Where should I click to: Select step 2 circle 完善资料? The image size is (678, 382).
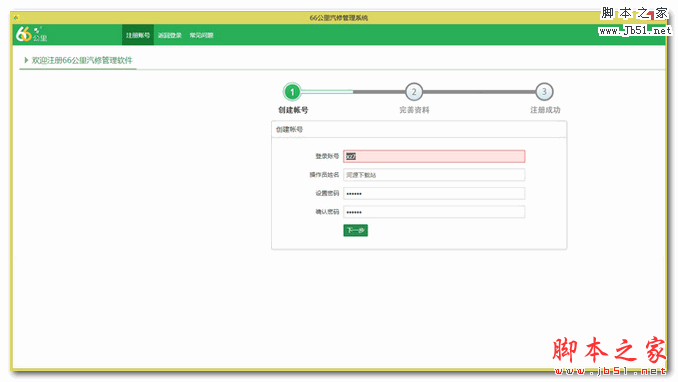(414, 92)
